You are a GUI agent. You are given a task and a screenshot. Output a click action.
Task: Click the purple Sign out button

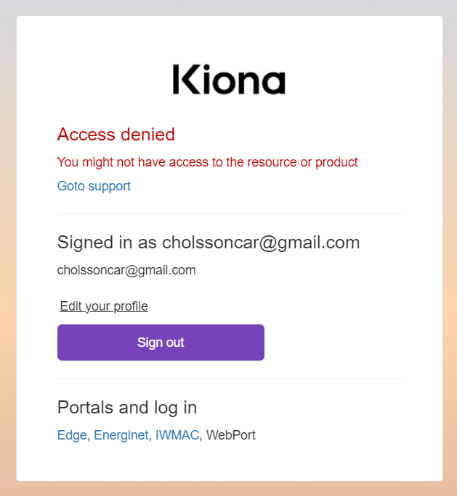[161, 342]
